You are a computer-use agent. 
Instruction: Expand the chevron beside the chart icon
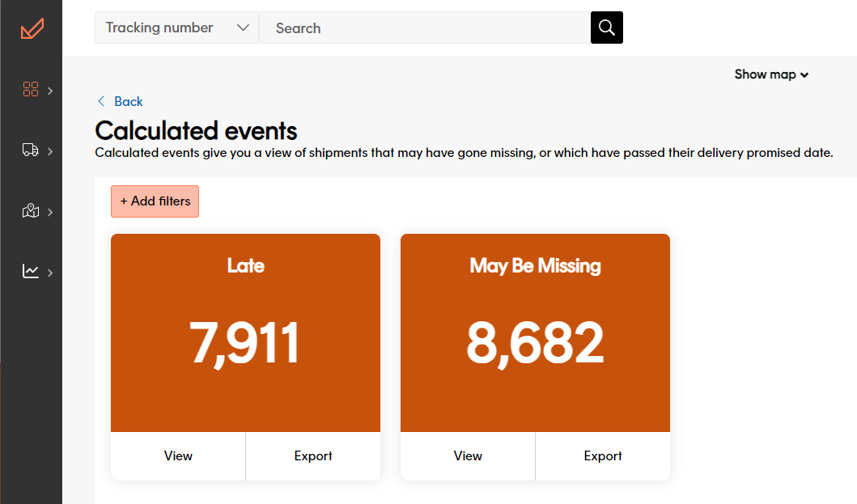50,273
